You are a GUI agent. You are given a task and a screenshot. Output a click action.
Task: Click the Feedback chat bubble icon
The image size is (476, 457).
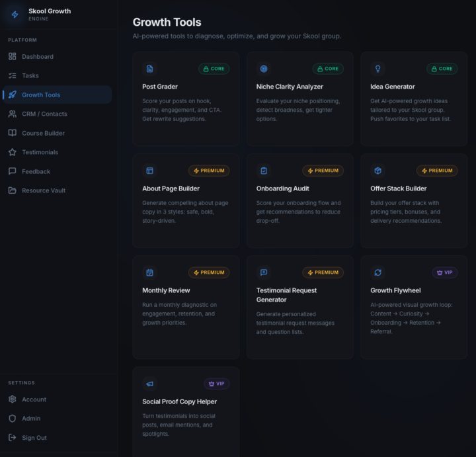12,171
